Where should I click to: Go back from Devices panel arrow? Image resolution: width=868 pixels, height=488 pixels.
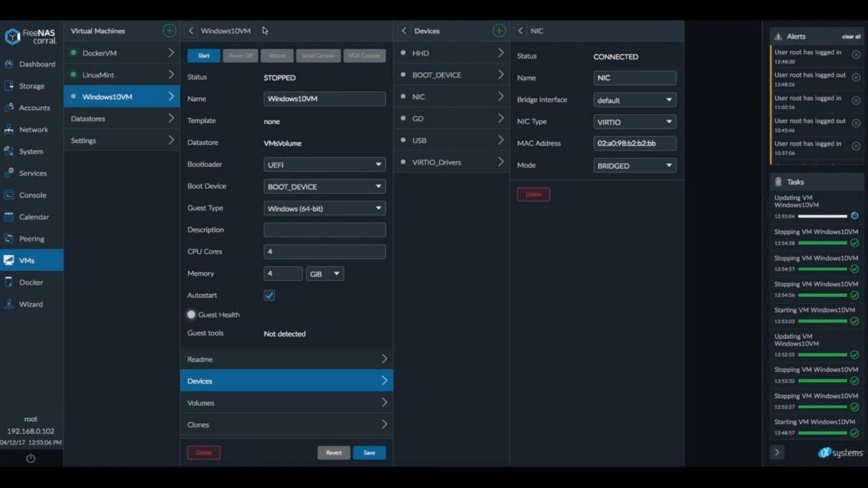[404, 30]
